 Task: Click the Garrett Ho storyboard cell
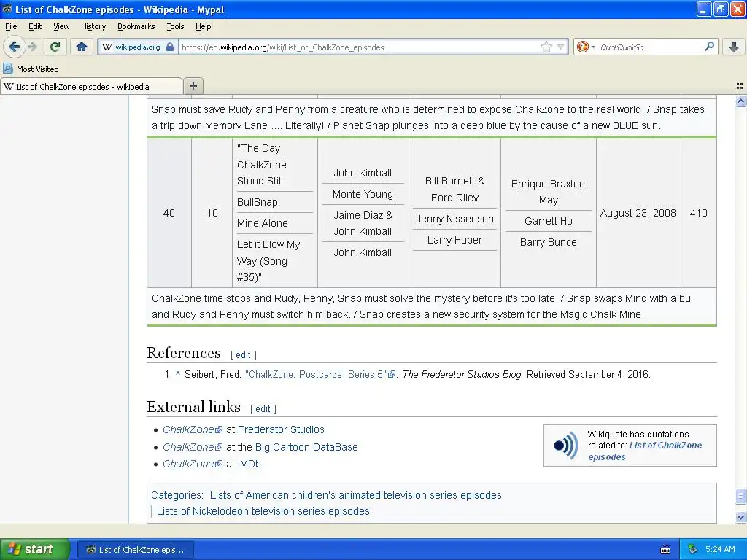click(549, 221)
